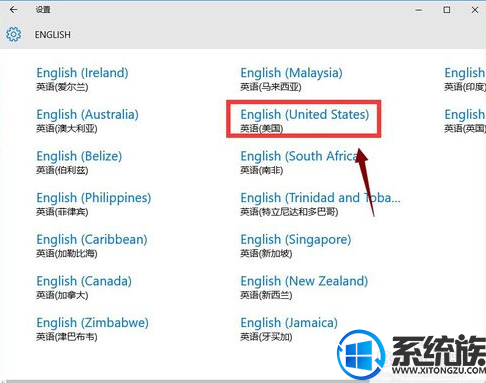The image size is (486, 383).
Task: Select English (United States)
Action: [305, 121]
